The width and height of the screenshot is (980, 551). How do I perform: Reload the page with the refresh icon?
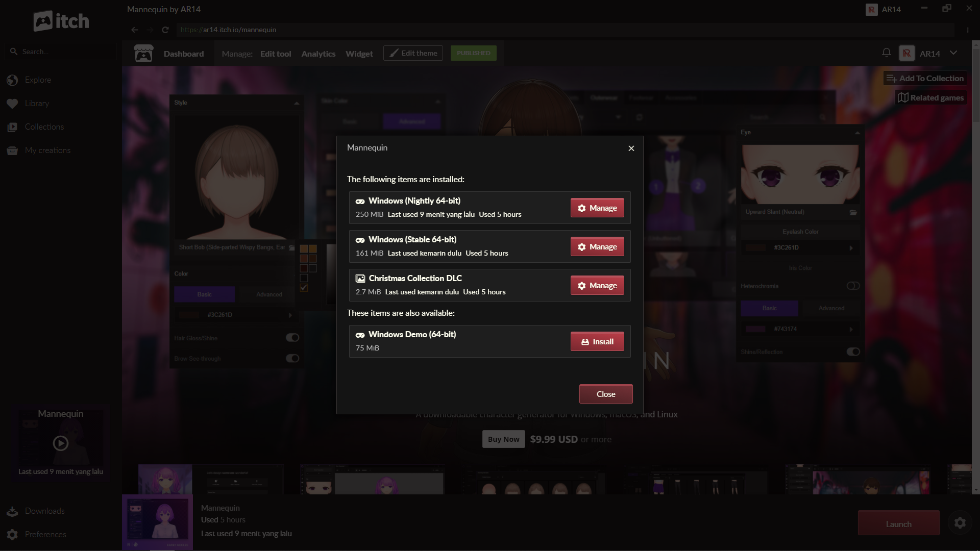[165, 30]
